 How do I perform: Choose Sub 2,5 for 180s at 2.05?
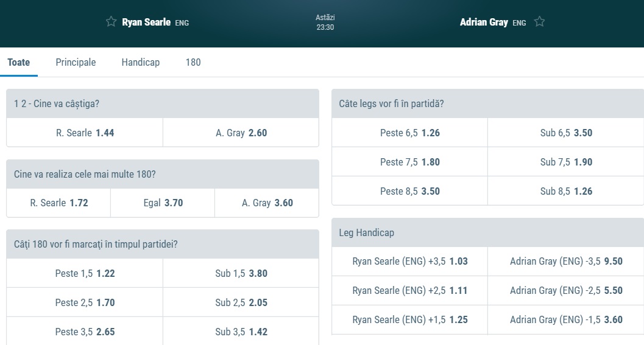241,302
